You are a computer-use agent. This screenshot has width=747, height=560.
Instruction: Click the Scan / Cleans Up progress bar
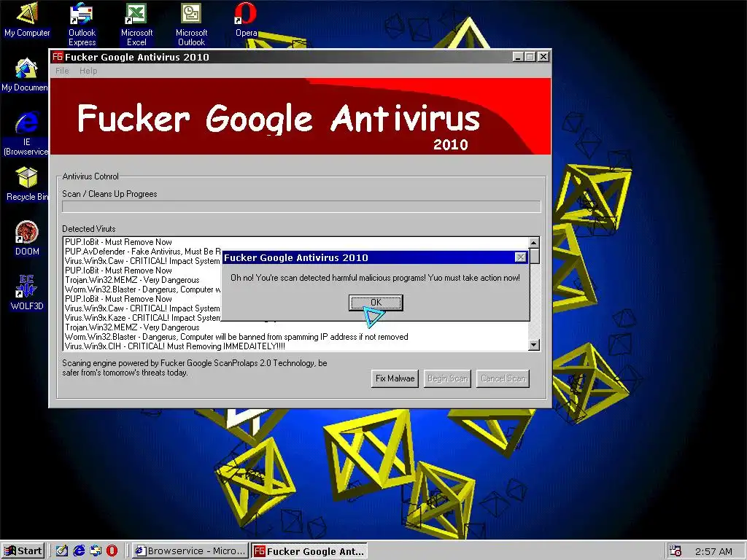(x=301, y=206)
